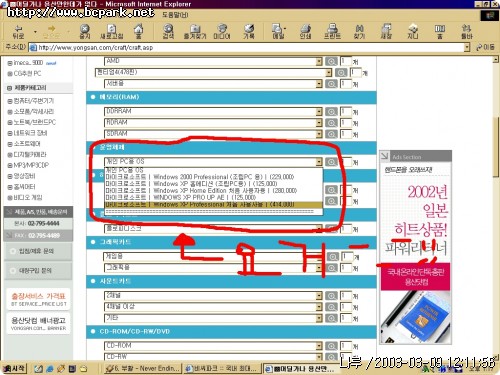
Task: Open 출장서비스 가격표 price list banner
Action: [x=38, y=299]
